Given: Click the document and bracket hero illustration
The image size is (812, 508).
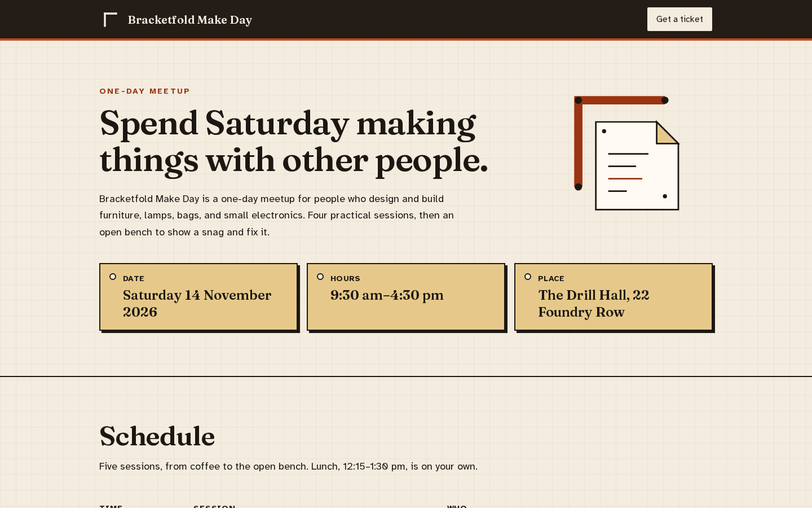Looking at the screenshot, I should coord(627,153).
